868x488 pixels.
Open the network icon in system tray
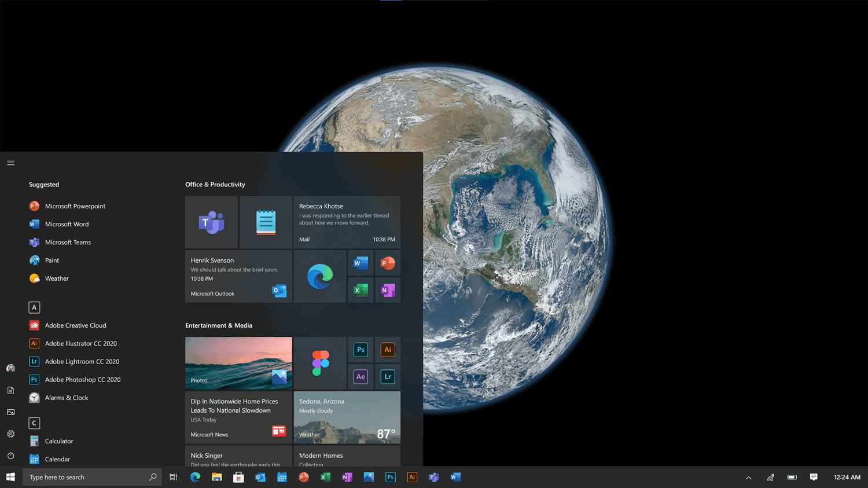(x=770, y=477)
